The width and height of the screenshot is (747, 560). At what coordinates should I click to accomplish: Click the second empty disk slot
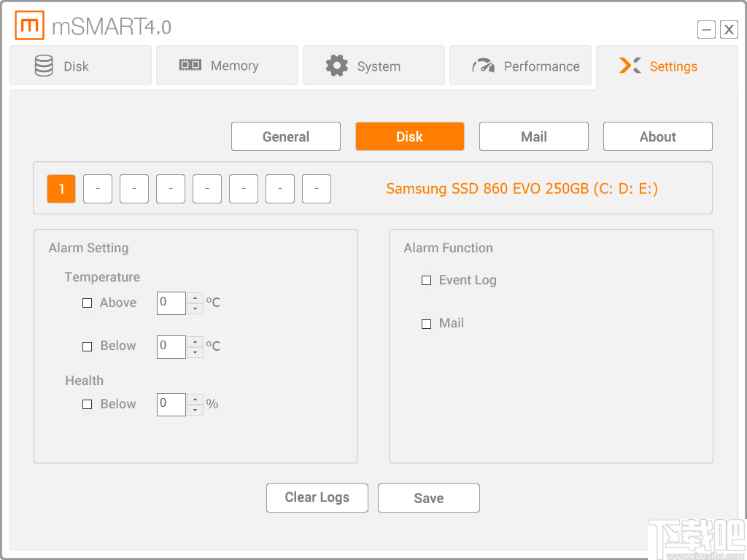[98, 188]
